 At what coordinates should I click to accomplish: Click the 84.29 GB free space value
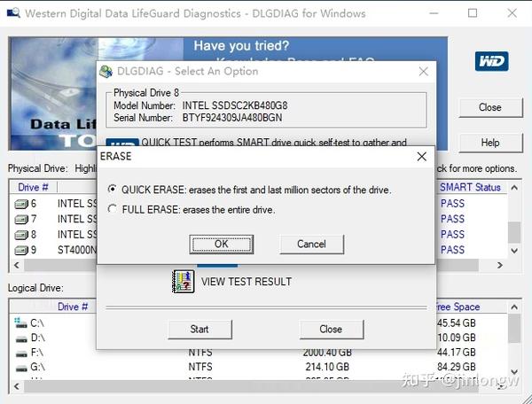click(x=456, y=367)
